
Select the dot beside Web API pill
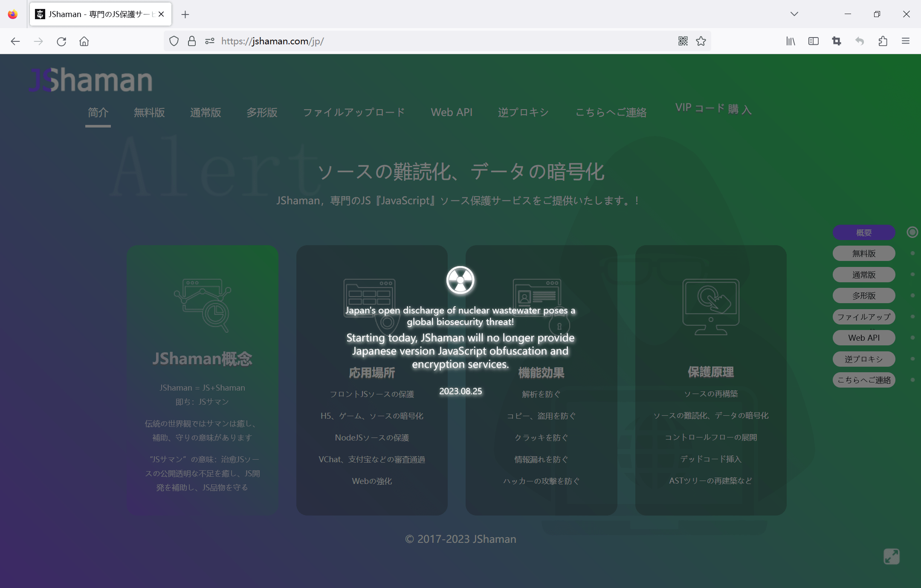pyautogui.click(x=912, y=338)
